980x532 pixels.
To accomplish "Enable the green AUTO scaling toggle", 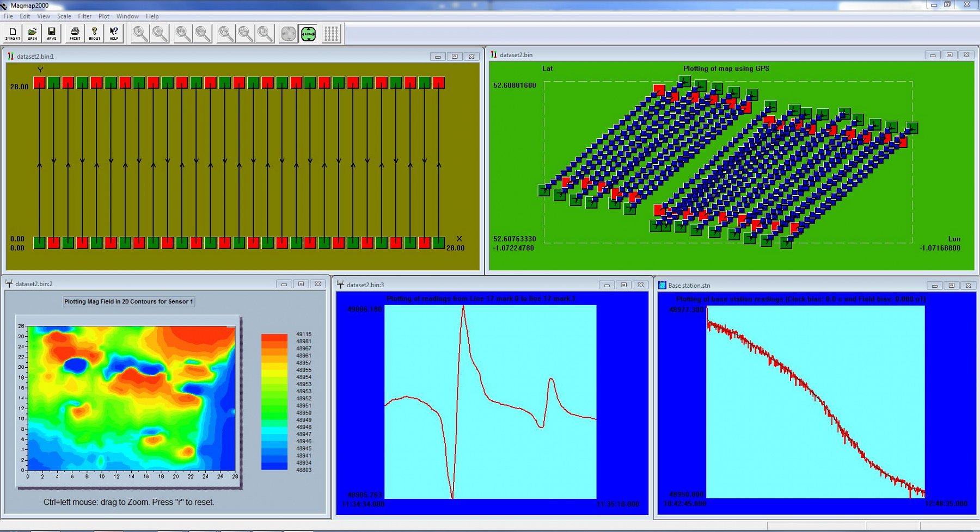I will coord(308,33).
